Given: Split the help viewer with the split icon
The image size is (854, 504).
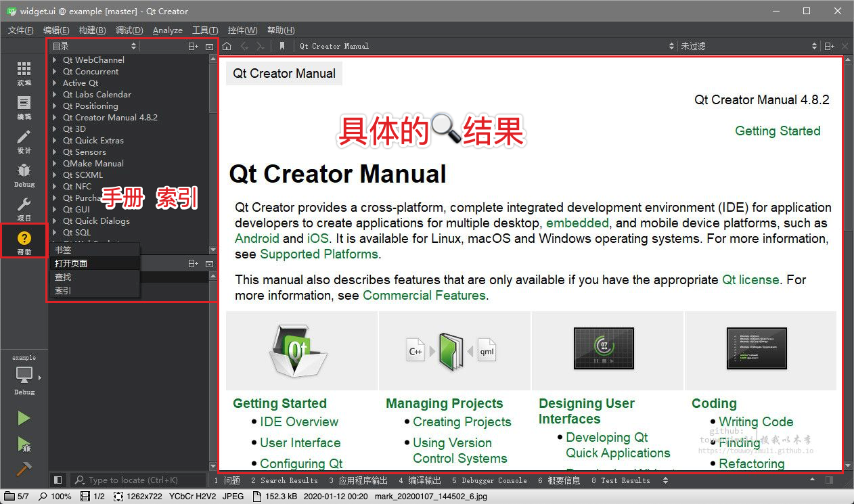Looking at the screenshot, I should [x=829, y=46].
